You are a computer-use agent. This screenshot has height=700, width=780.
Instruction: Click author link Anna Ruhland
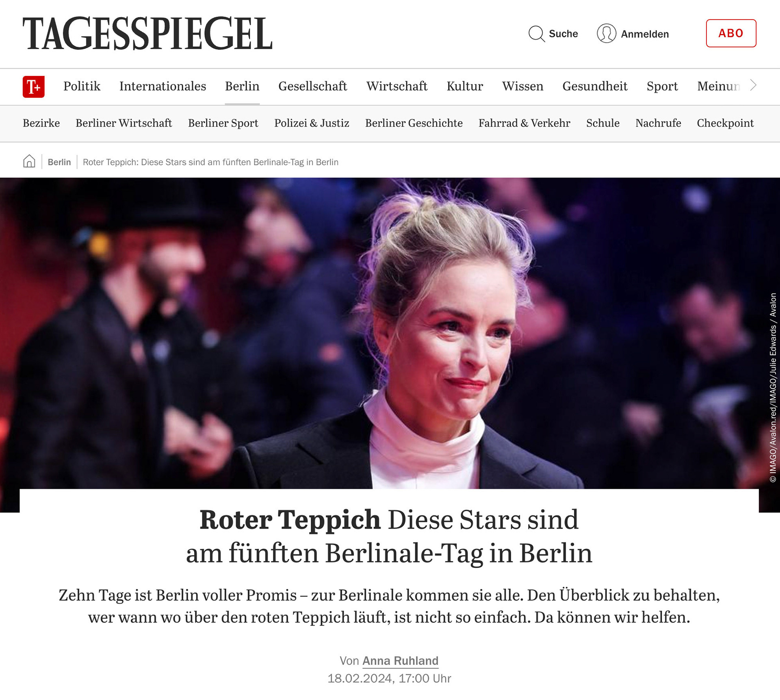click(400, 661)
